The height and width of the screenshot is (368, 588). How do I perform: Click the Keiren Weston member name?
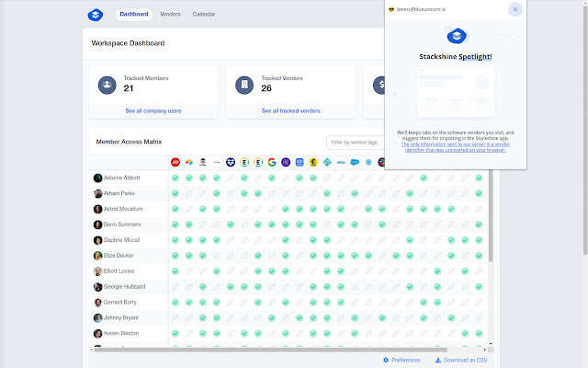click(121, 333)
